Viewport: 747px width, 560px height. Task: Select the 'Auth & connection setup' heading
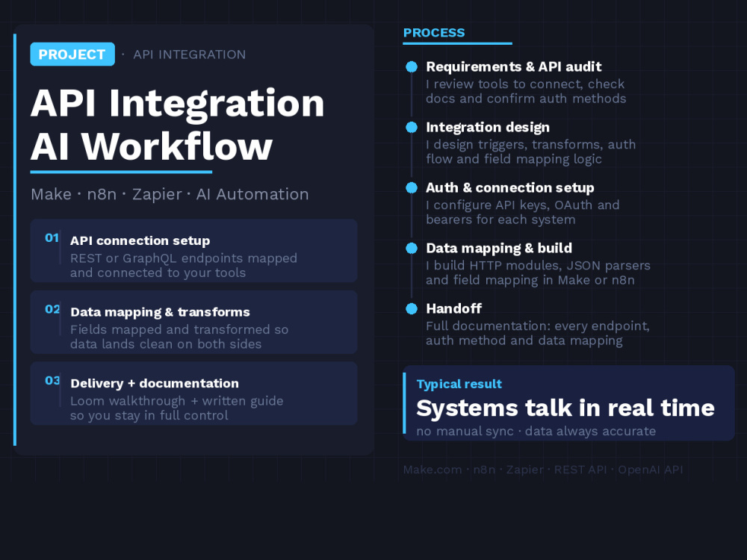[x=509, y=187]
